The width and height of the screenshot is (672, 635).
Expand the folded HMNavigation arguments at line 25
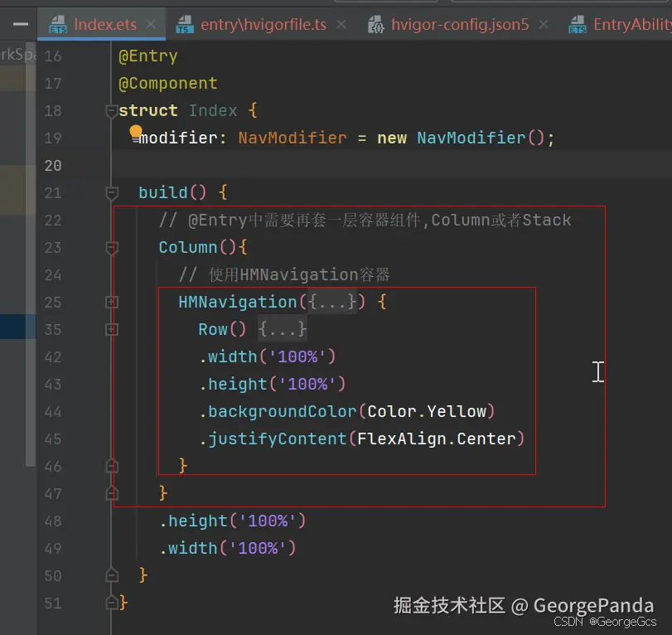tap(111, 303)
